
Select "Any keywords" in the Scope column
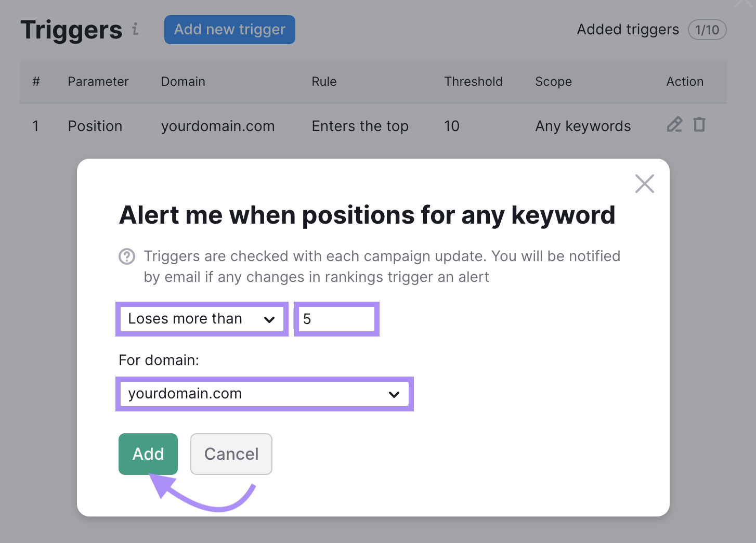(x=582, y=126)
